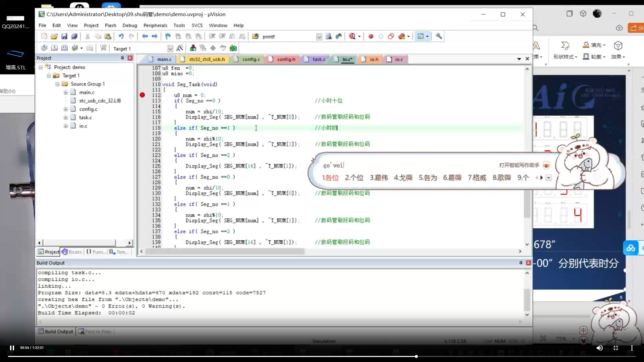
Task: Collapse Source Group 1 folder
Action: pyautogui.click(x=57, y=84)
